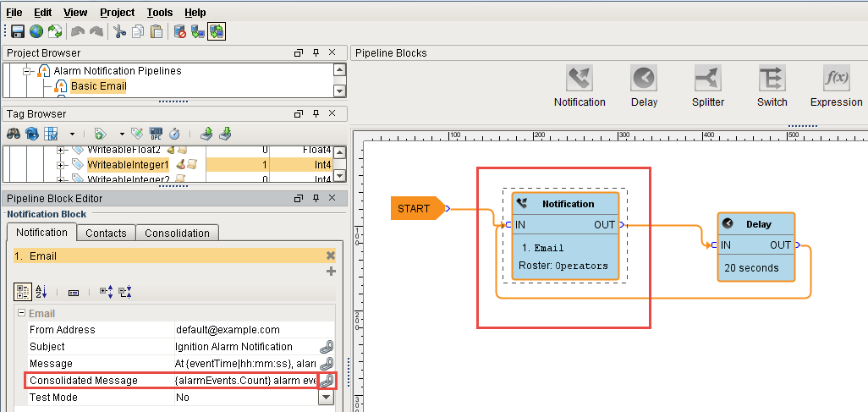Add a notification with the plus icon
The image size is (868, 412).
[331, 272]
